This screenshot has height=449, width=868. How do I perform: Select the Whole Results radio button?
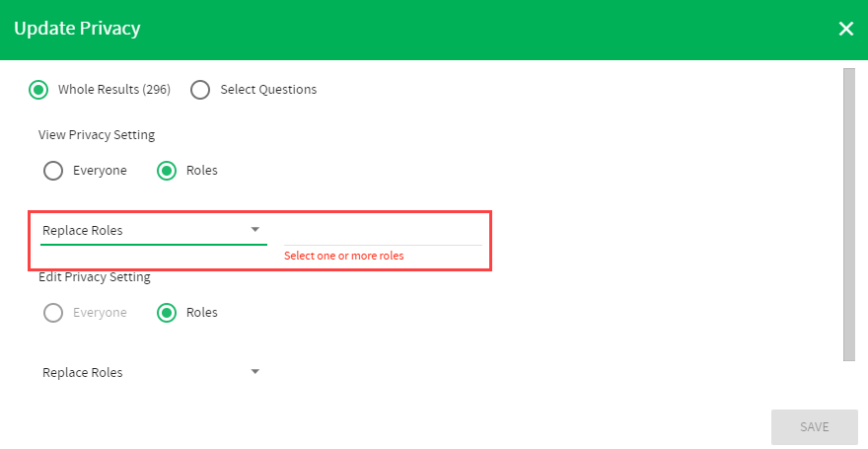[x=38, y=90]
